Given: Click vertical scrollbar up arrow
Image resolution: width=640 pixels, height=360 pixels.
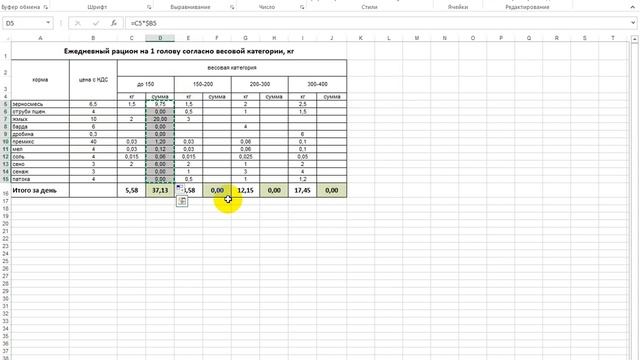Looking at the screenshot, I should (x=634, y=39).
